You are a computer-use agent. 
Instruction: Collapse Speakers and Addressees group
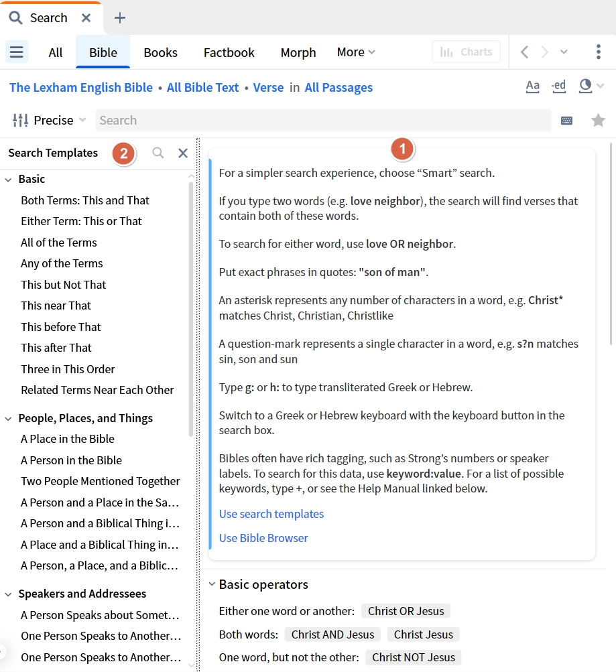[x=8, y=594]
